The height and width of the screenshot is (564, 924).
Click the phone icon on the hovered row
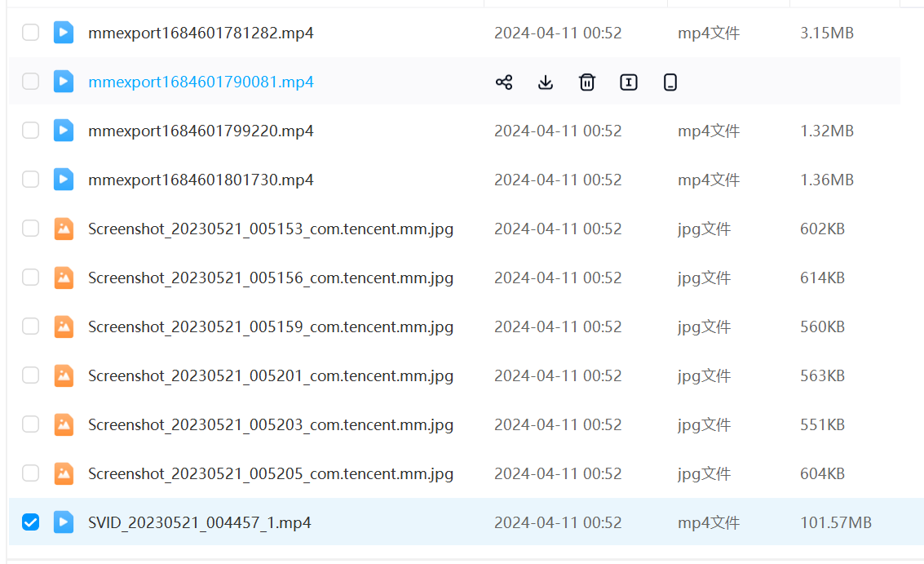(x=670, y=82)
